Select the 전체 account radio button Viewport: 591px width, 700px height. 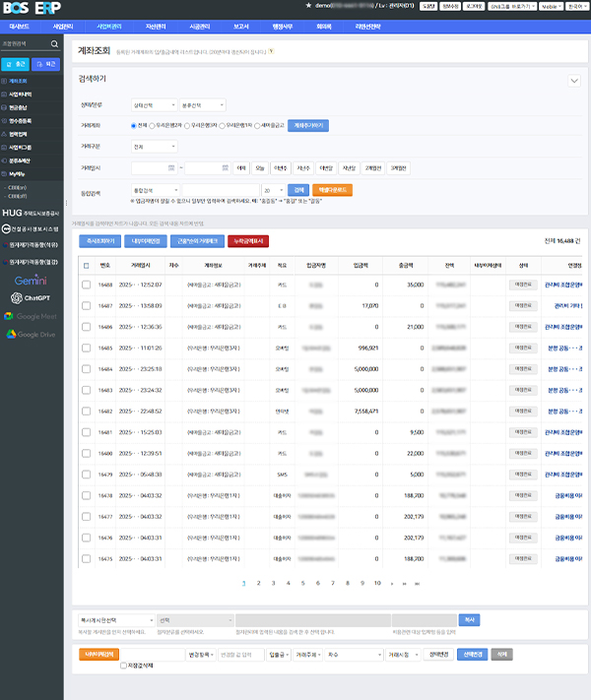pos(134,125)
